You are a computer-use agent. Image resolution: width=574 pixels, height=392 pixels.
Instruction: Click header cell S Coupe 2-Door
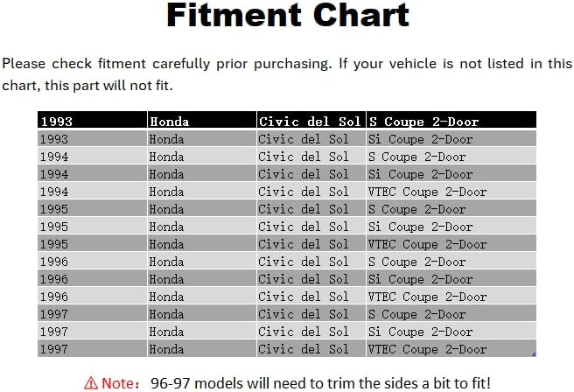(451, 120)
